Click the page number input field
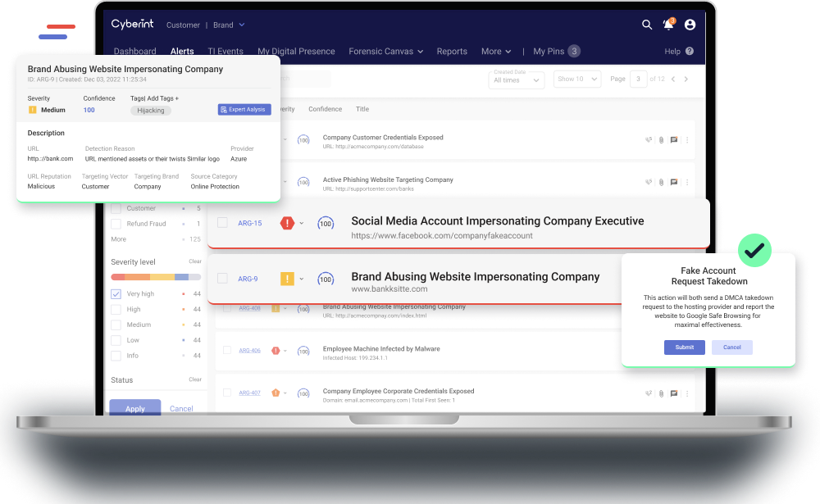Screen dimensions: 820x504 (x=638, y=79)
